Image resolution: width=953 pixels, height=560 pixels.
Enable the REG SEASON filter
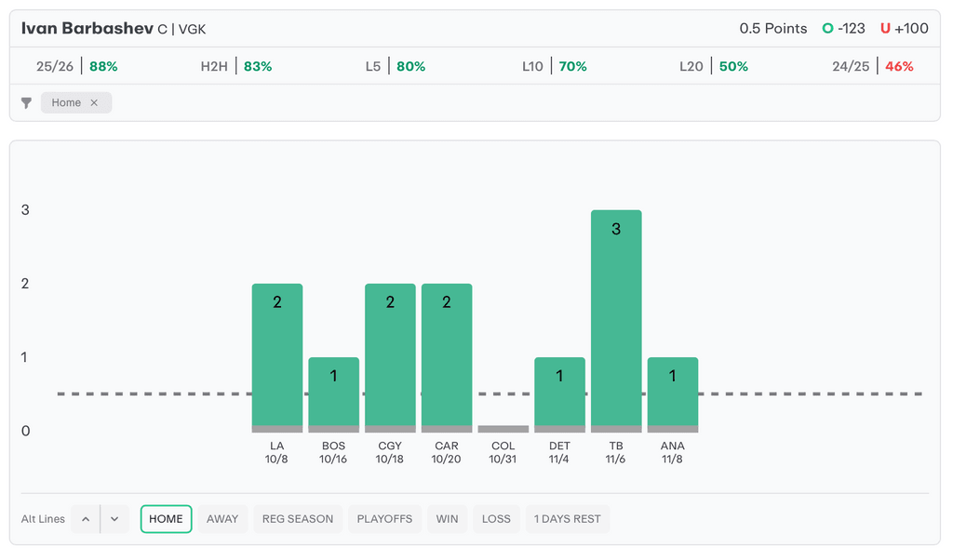[298, 519]
